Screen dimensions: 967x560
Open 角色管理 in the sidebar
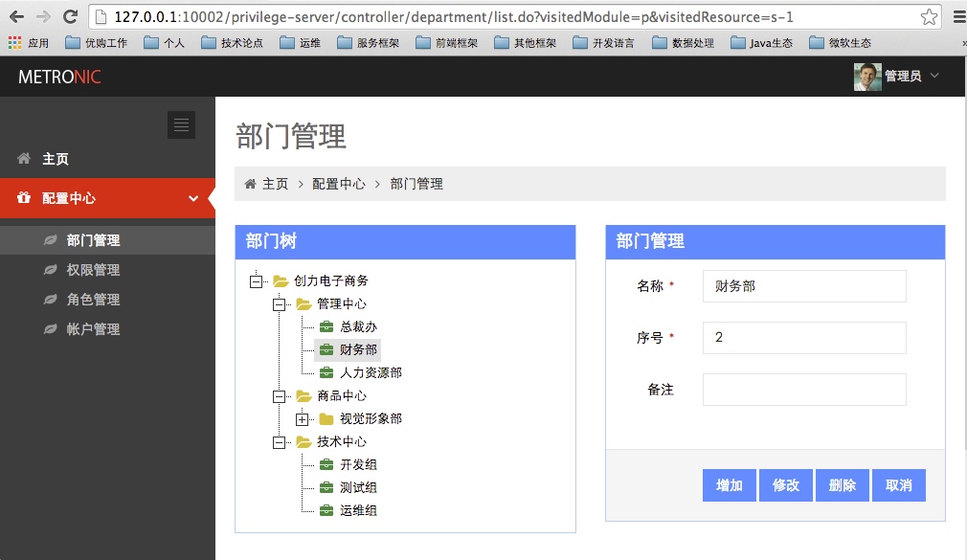click(107, 299)
